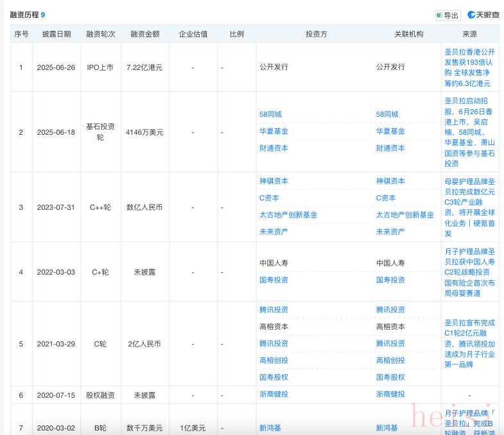Click the 天眼查 logo
Viewport: 504px width, 435px height.
pyautogui.click(x=483, y=15)
